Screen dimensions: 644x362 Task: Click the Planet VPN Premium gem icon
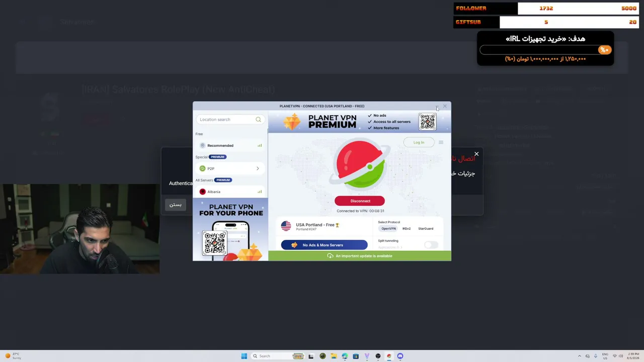click(292, 121)
